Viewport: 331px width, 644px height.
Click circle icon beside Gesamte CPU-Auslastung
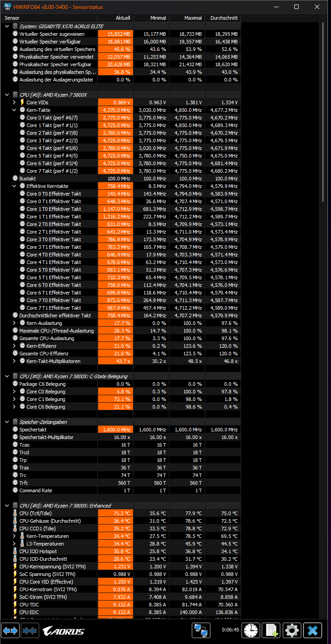click(15, 338)
